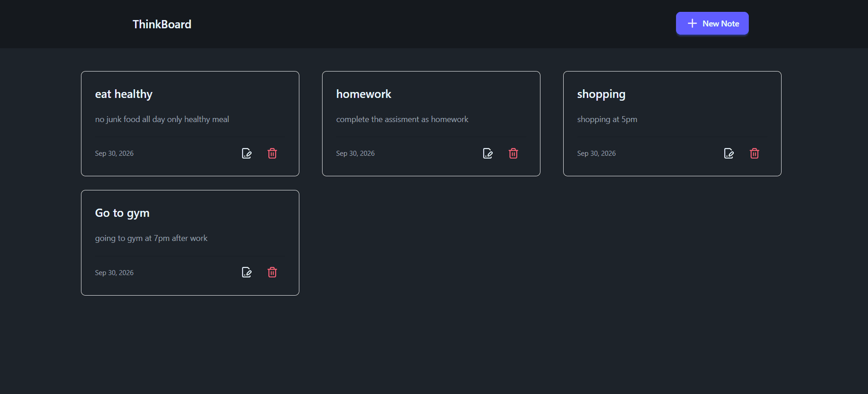Viewport: 868px width, 394px height.
Task: Delete the eat healthy note
Action: coord(272,154)
